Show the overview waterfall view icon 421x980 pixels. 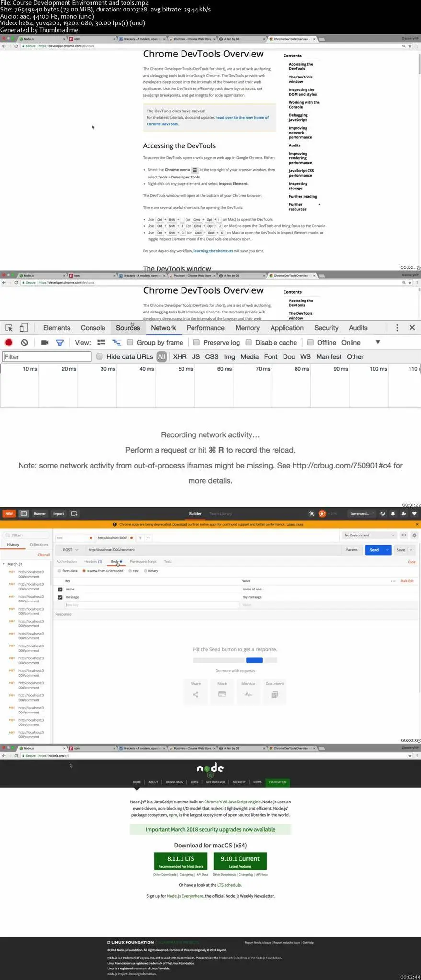[x=116, y=343]
